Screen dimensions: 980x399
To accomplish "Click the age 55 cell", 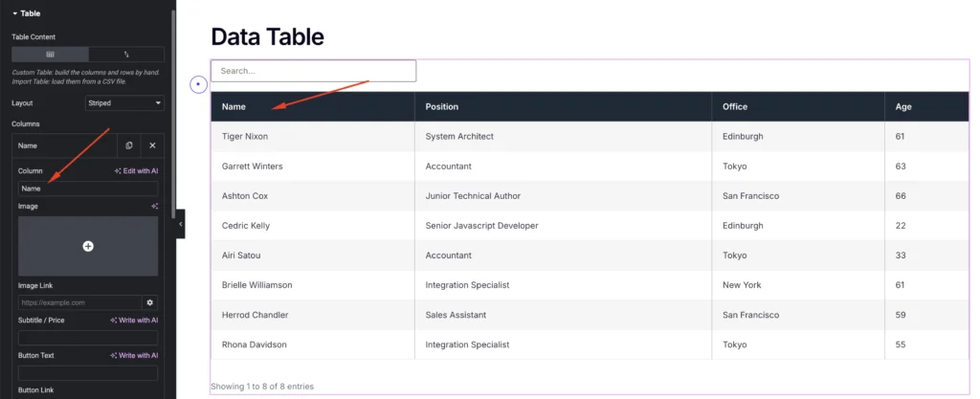I will [926, 344].
